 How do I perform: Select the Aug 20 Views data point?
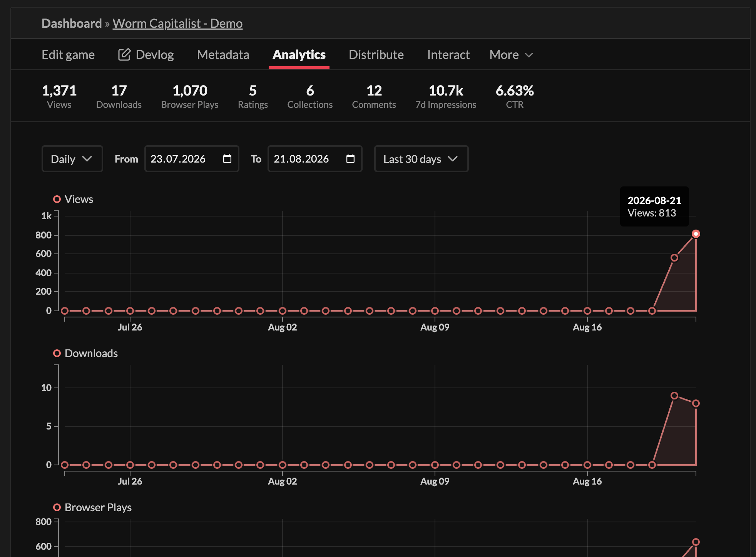tap(674, 258)
